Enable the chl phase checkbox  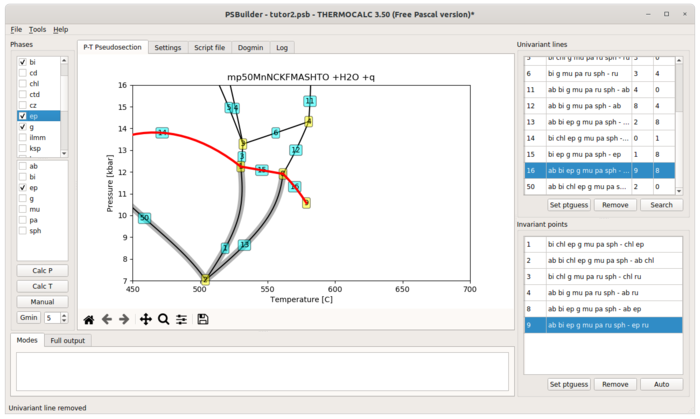coord(23,83)
